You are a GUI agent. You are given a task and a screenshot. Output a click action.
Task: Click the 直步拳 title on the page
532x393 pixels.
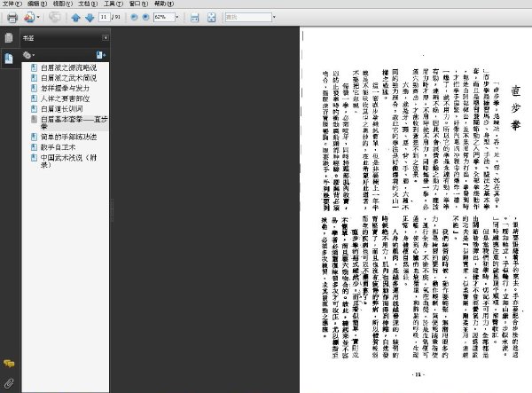point(516,108)
